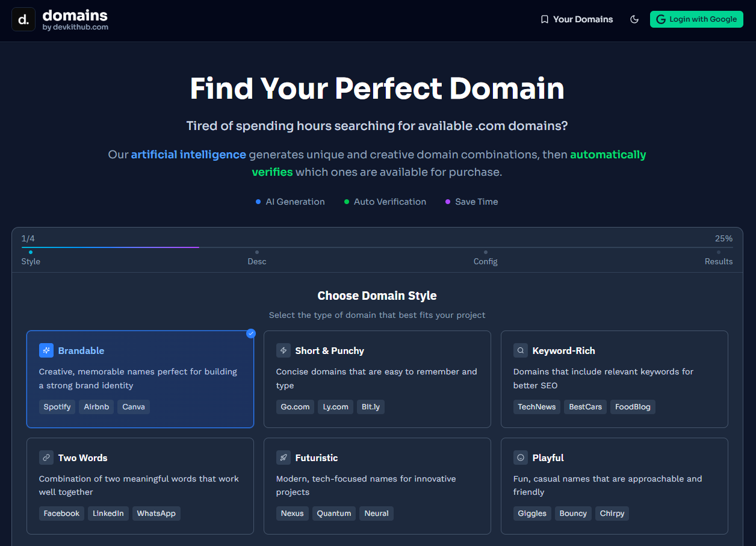Select the Futuristic domain style card
This screenshot has width=756, height=546.
(377, 486)
